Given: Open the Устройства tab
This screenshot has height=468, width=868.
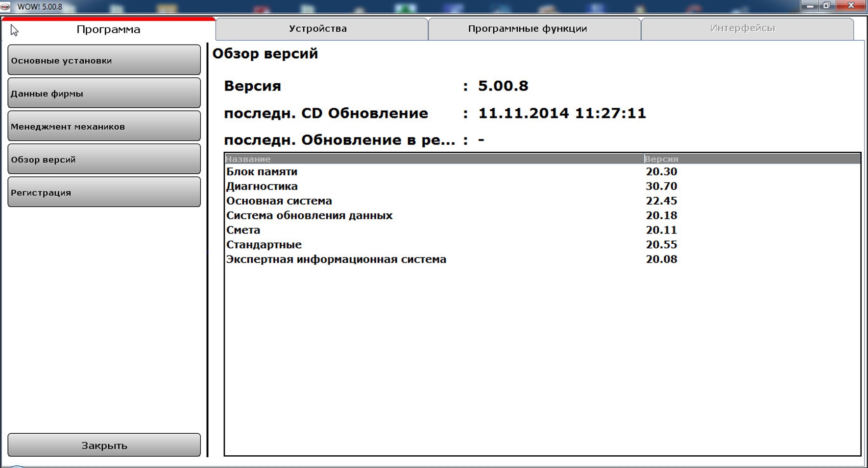Looking at the screenshot, I should (x=317, y=29).
